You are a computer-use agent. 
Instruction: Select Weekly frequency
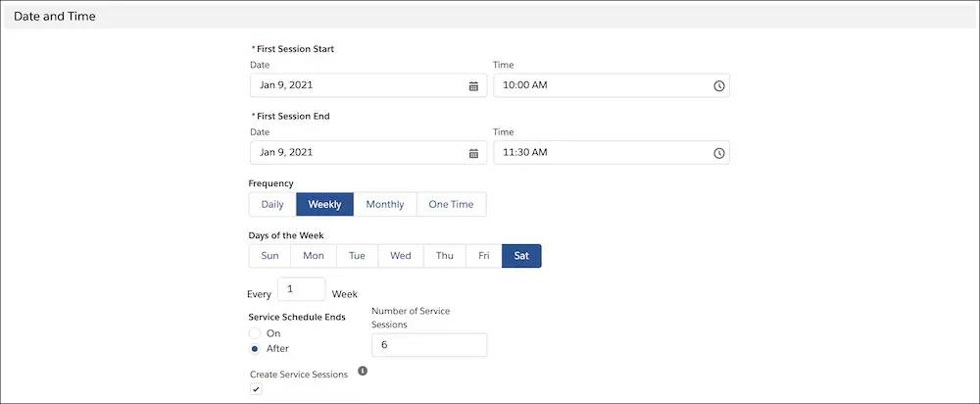325,205
